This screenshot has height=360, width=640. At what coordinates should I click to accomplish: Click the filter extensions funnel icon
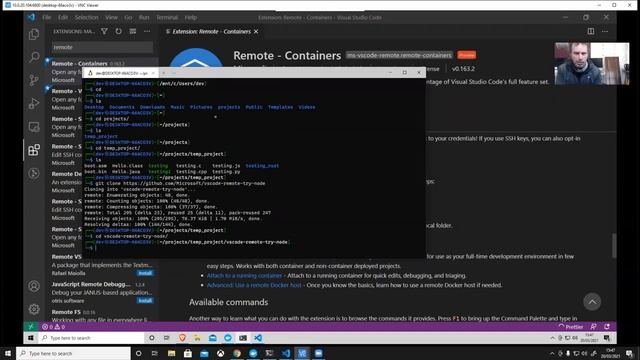coord(104,31)
